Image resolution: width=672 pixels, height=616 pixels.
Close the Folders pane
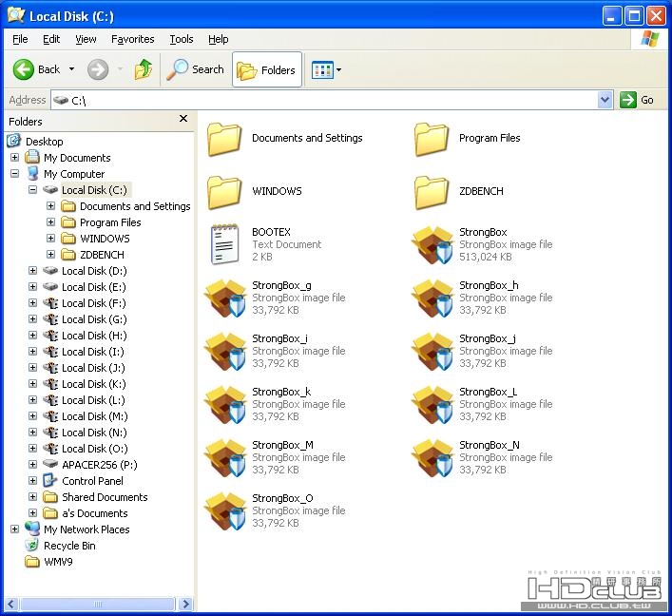coord(183,118)
